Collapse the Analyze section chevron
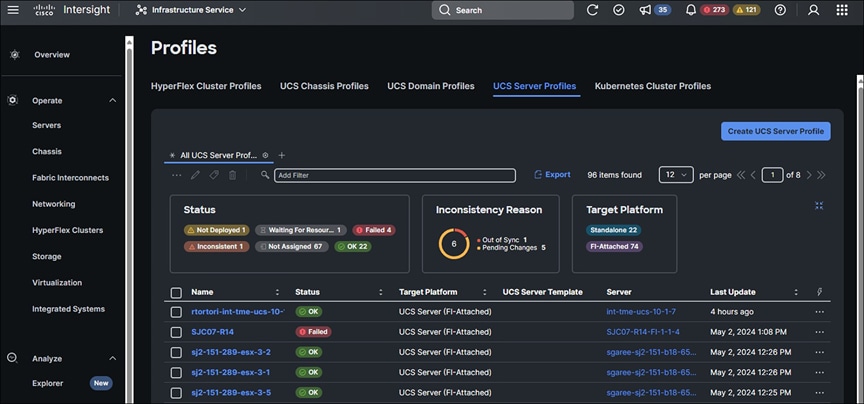The height and width of the screenshot is (404, 864). [112, 358]
